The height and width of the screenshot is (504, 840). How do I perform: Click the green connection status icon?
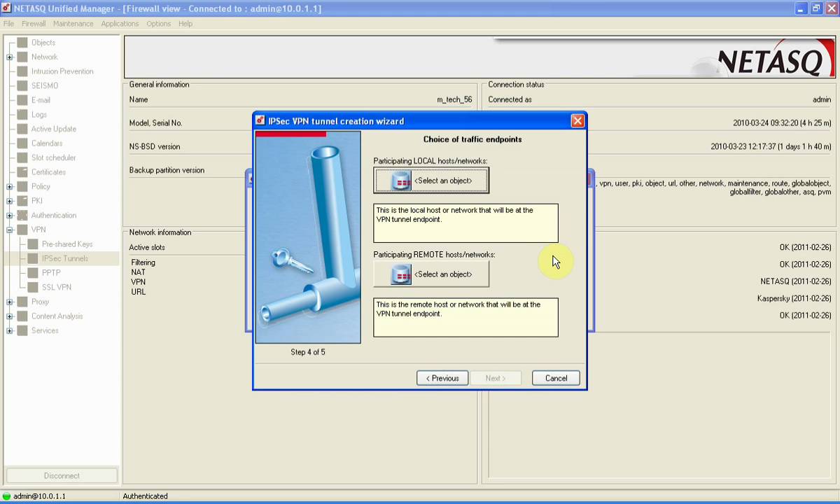pyautogui.click(x=6, y=496)
